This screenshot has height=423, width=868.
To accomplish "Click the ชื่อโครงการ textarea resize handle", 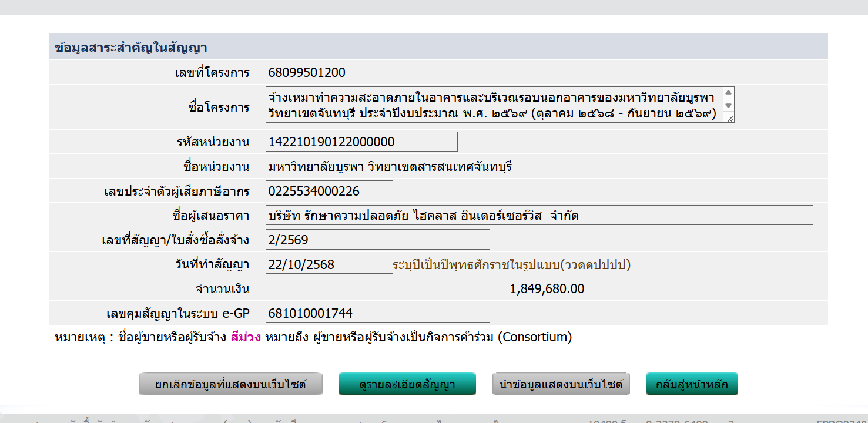I will coord(729,119).
